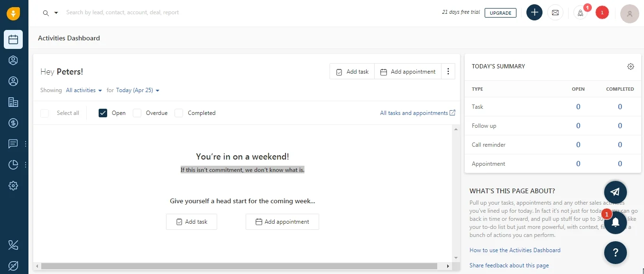Open the red notification counter circle
Image resolution: width=644 pixels, height=274 pixels.
(x=602, y=12)
